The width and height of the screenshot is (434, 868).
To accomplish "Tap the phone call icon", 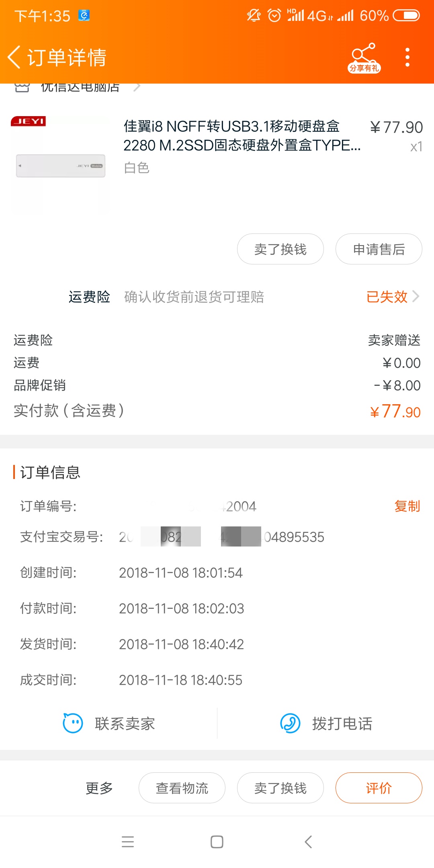I will click(290, 723).
